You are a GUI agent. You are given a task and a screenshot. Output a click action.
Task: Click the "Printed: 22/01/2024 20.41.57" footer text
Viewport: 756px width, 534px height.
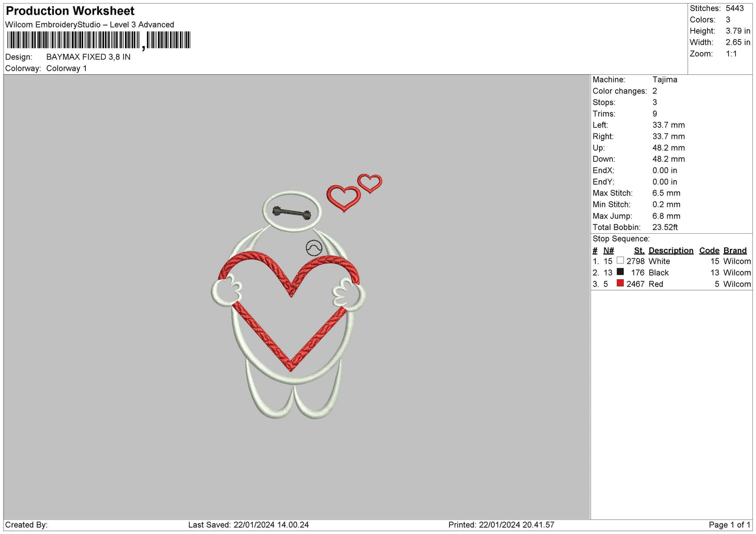point(501,525)
